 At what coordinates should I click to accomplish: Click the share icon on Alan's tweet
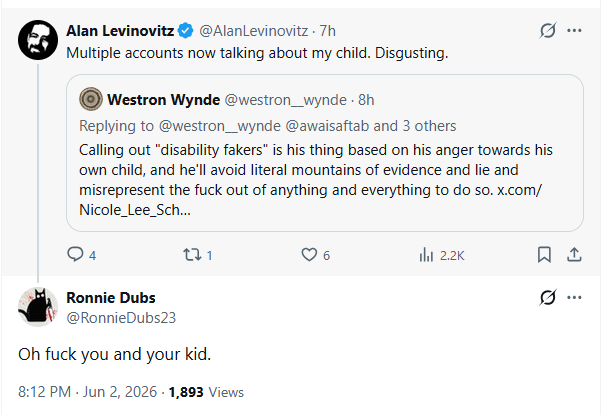(x=574, y=255)
